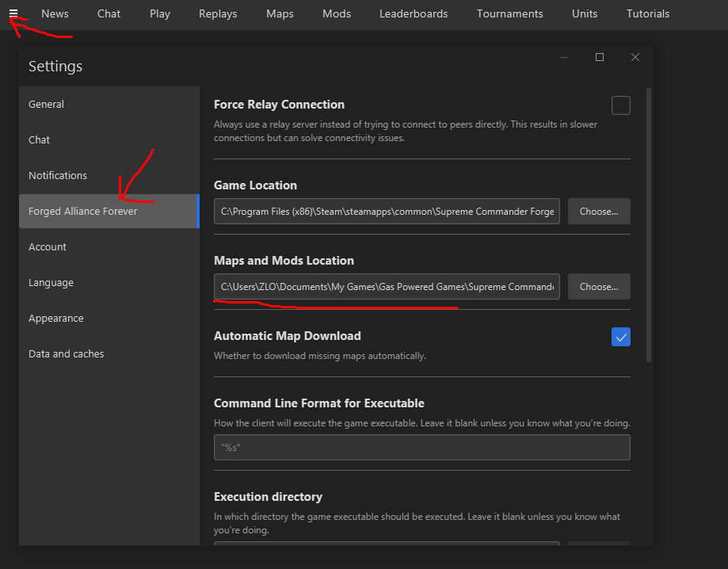Open the Tutorials tab

click(x=648, y=14)
